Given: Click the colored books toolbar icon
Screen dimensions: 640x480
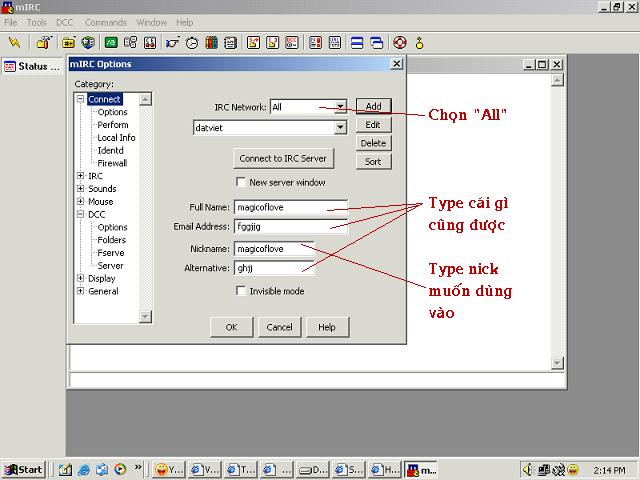Looking at the screenshot, I should 211,42.
